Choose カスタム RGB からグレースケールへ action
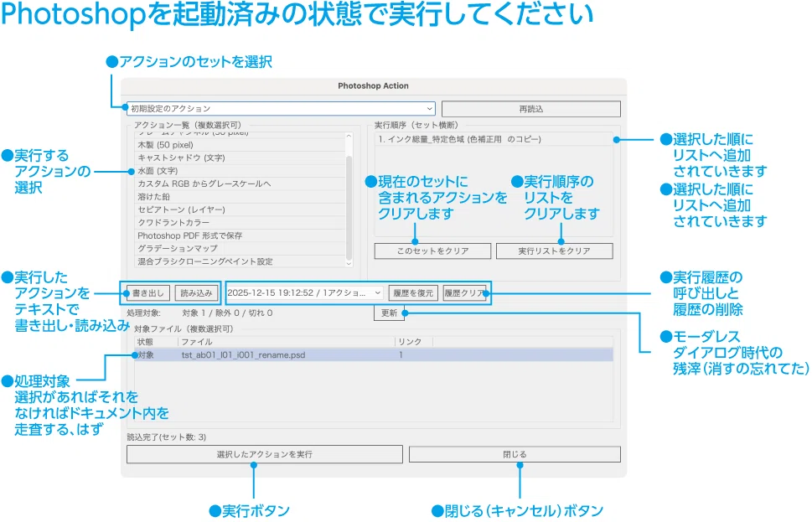 (x=240, y=183)
